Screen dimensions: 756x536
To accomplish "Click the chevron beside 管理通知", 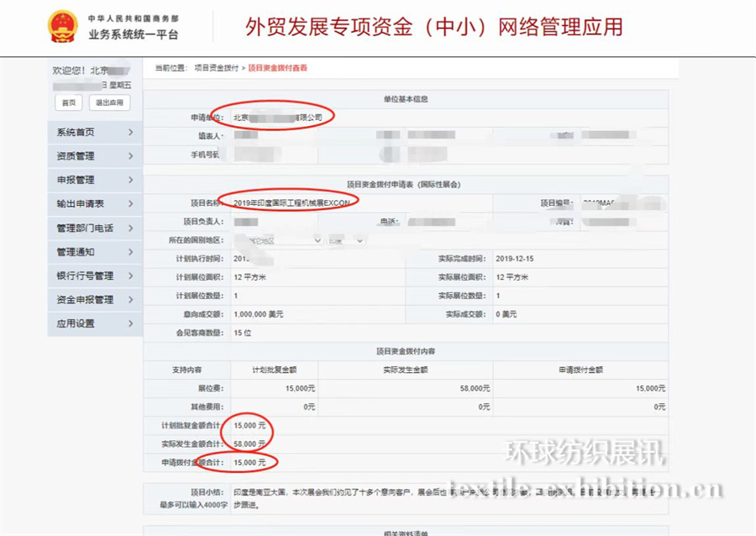I will (130, 252).
